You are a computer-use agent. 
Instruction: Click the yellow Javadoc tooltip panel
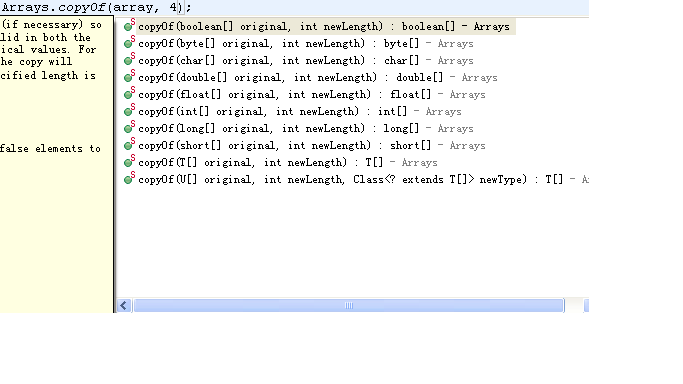pyautogui.click(x=56, y=164)
